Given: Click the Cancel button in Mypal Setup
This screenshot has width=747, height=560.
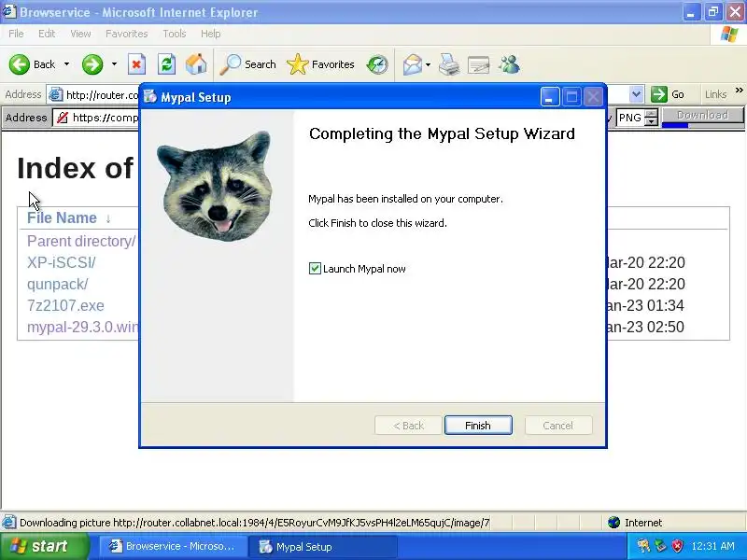Looking at the screenshot, I should coord(557,426).
